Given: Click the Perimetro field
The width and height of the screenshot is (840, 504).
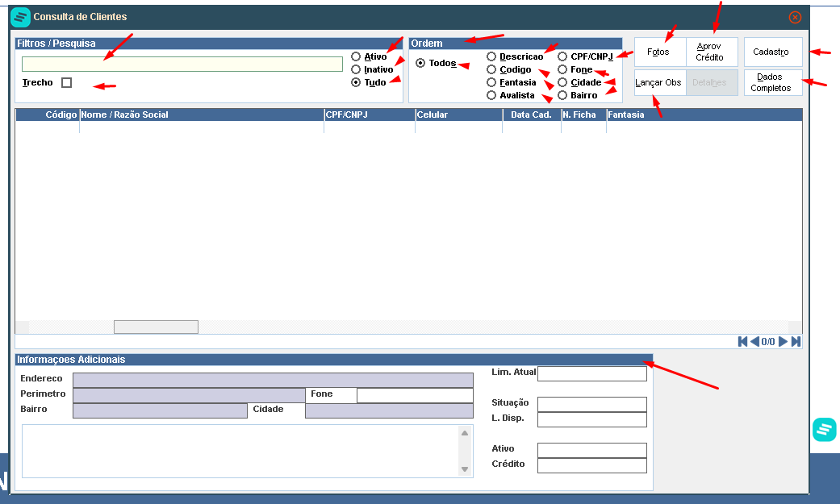Looking at the screenshot, I should (x=189, y=395).
